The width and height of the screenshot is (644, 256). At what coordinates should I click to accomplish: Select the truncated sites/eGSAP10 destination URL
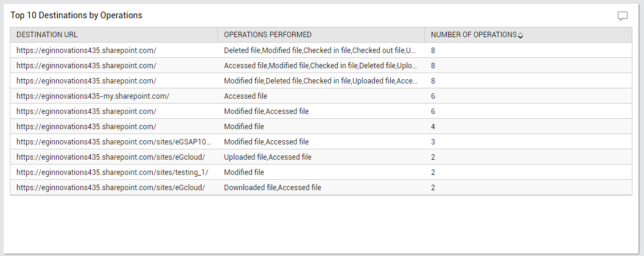(114, 141)
